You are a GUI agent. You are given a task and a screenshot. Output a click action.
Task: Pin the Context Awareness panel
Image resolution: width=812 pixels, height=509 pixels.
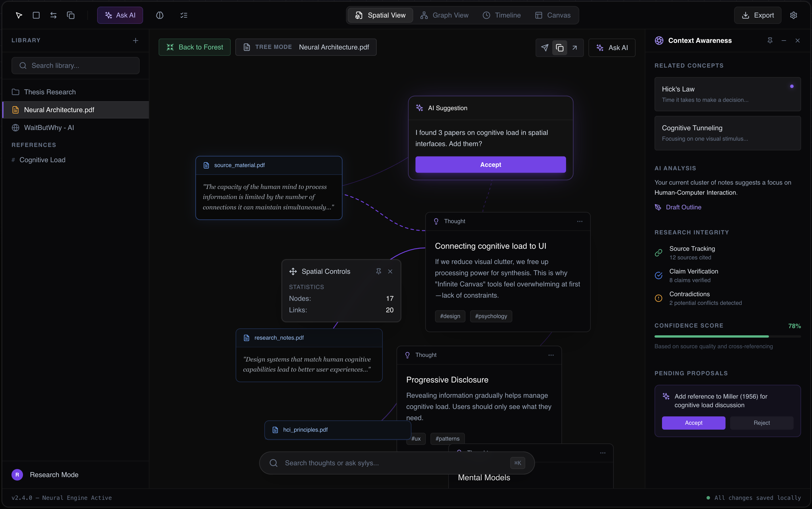pos(769,40)
